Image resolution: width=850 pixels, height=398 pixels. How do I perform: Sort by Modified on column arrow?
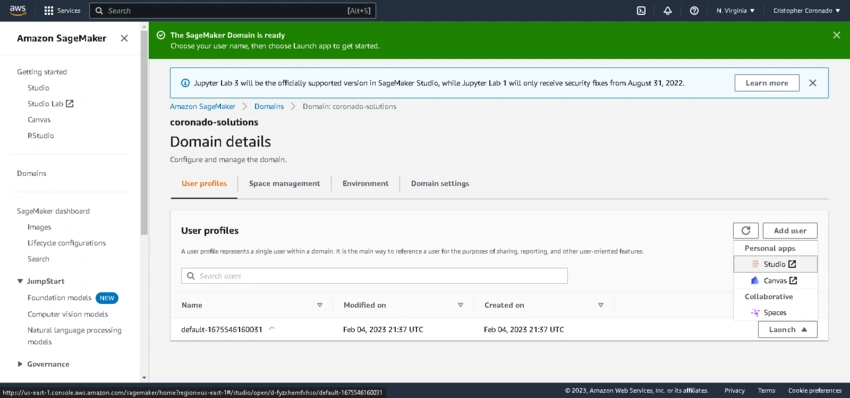tap(460, 305)
